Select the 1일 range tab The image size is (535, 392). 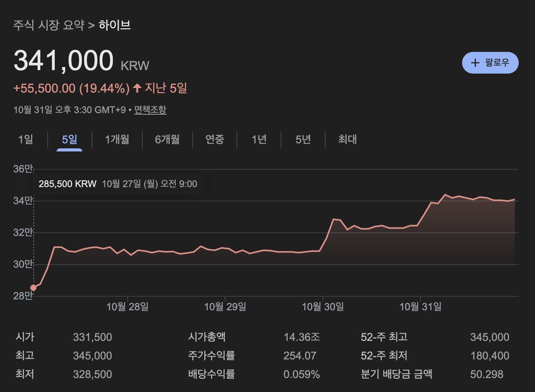click(26, 139)
